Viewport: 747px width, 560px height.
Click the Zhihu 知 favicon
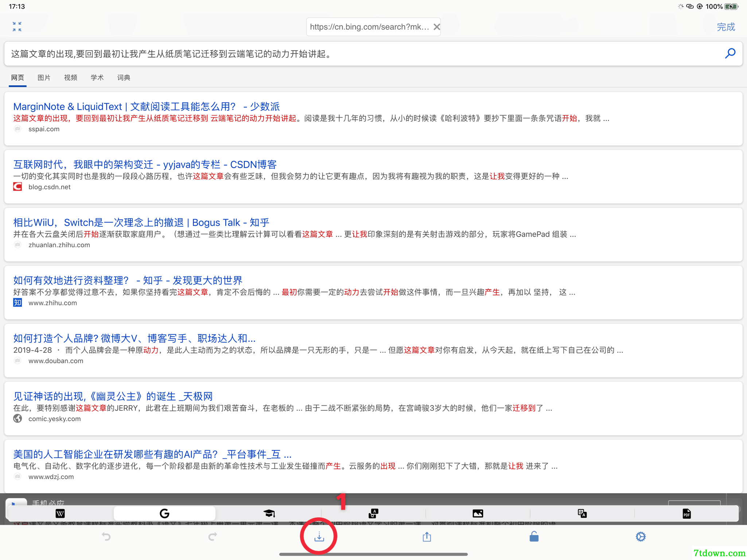[x=17, y=303]
